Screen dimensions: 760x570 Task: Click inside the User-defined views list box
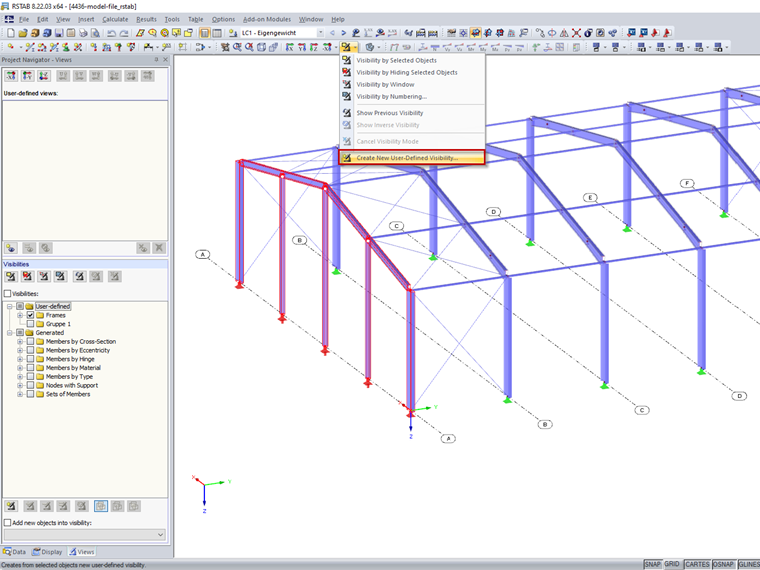tap(85, 170)
